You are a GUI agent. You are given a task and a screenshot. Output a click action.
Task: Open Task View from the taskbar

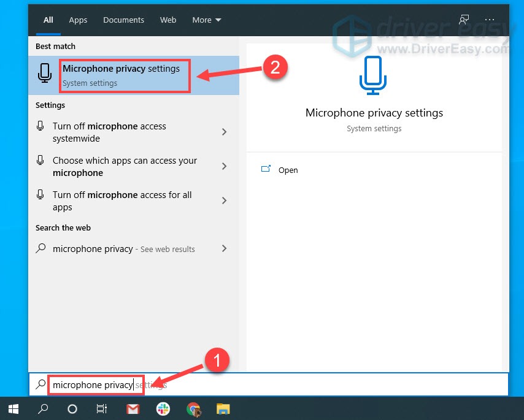coord(102,409)
